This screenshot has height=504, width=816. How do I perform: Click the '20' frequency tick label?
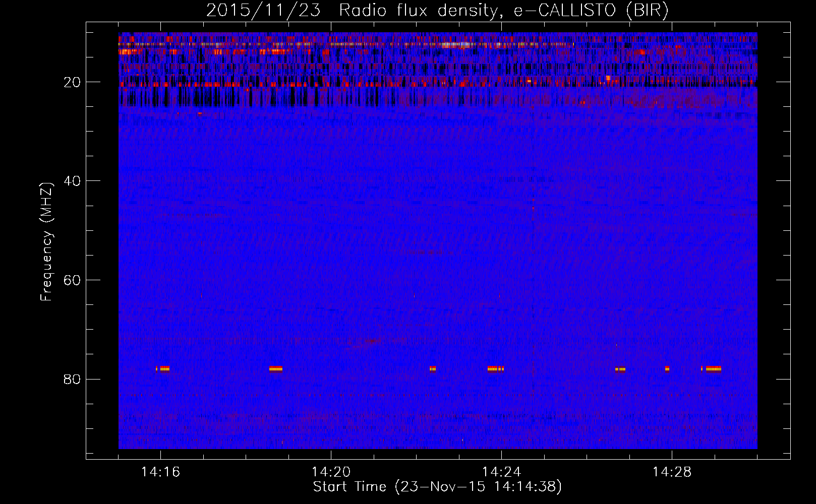coord(72,82)
